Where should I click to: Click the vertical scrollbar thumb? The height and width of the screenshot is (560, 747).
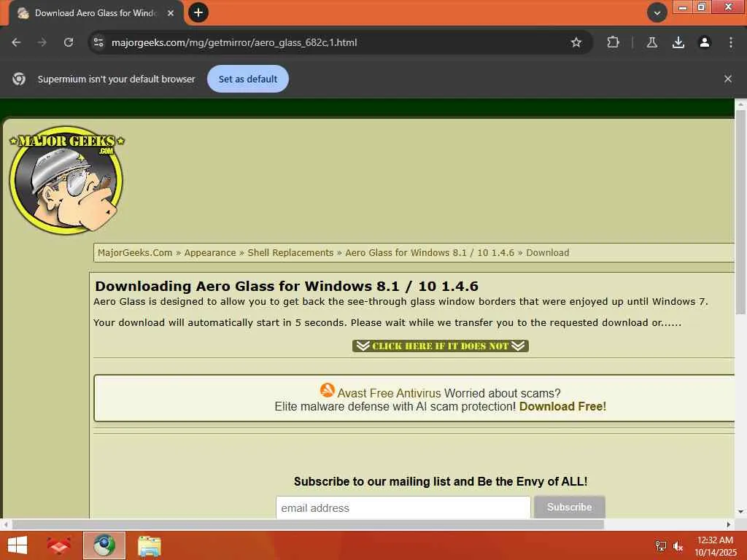[740, 212]
